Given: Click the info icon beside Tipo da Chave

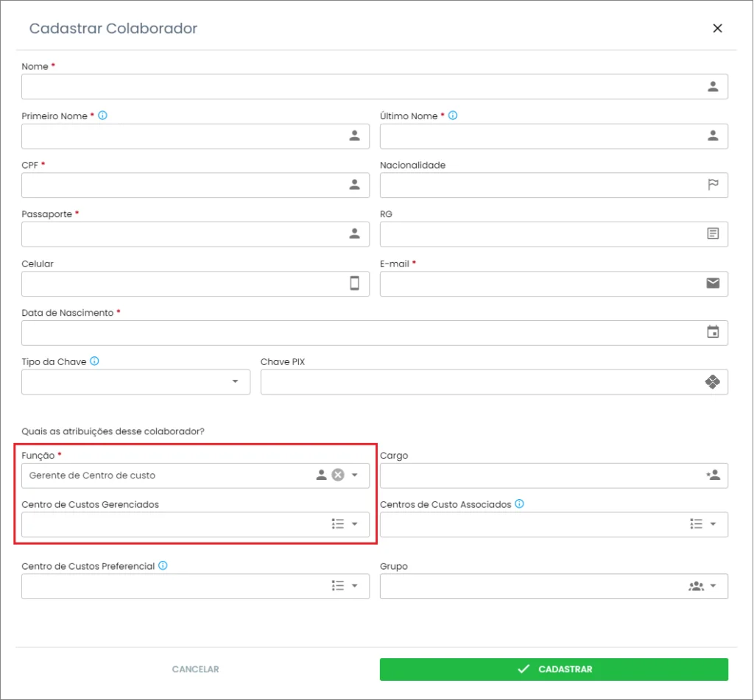Looking at the screenshot, I should pos(95,361).
